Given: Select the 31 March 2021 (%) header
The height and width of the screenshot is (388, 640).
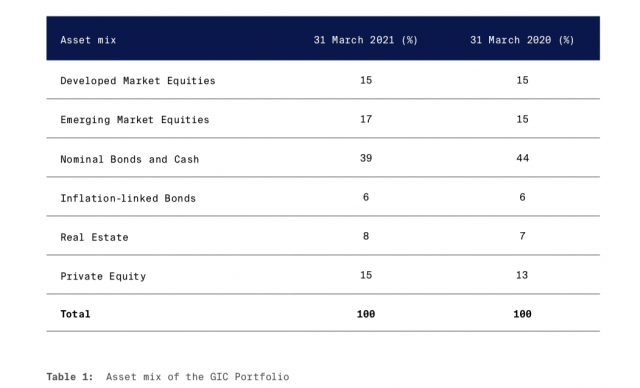Looking at the screenshot, I should pos(365,40).
